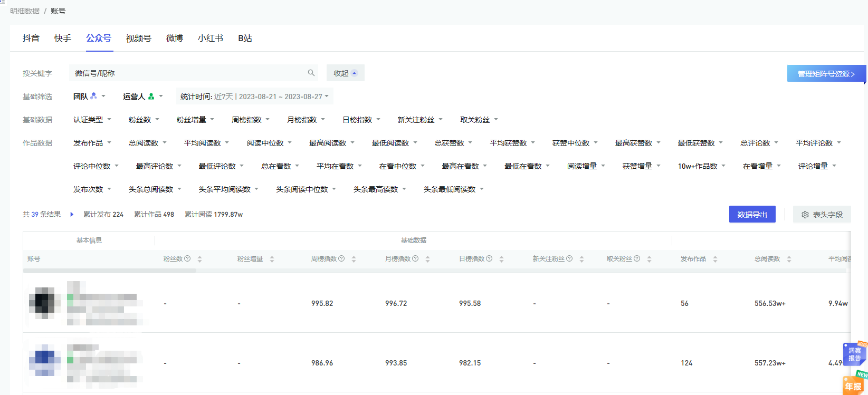The width and height of the screenshot is (868, 395).
Task: Click the help icon beside 周榜指数 header
Action: pyautogui.click(x=341, y=258)
